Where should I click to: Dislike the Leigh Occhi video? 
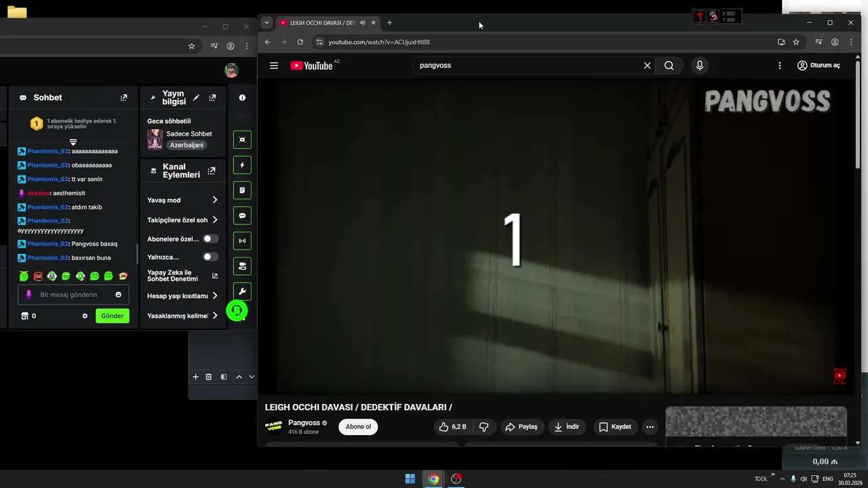[x=484, y=427]
